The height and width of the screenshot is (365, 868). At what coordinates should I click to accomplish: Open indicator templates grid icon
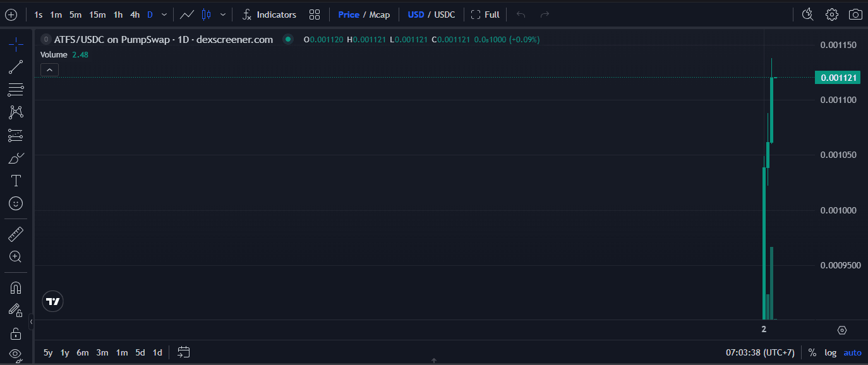[x=315, y=15]
